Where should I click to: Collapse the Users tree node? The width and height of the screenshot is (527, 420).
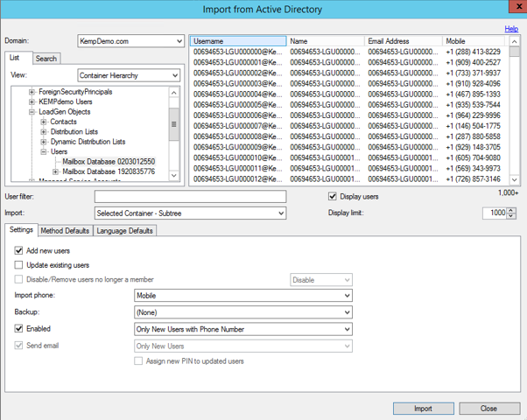click(44, 152)
